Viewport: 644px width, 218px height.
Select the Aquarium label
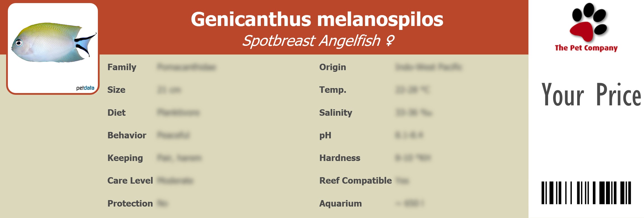click(340, 203)
